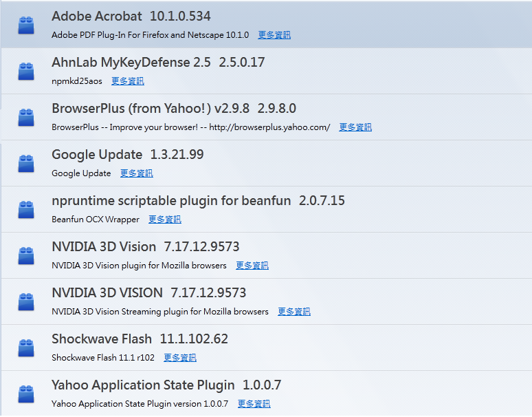Click the AhnLab MyKeyDefense plugin icon
The image size is (532, 417).
click(26, 71)
